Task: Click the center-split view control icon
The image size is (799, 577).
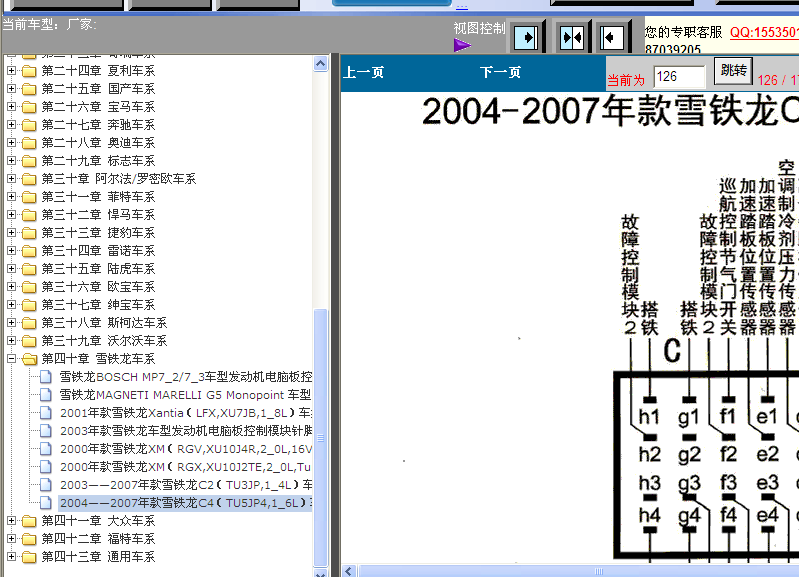Action: click(x=571, y=38)
